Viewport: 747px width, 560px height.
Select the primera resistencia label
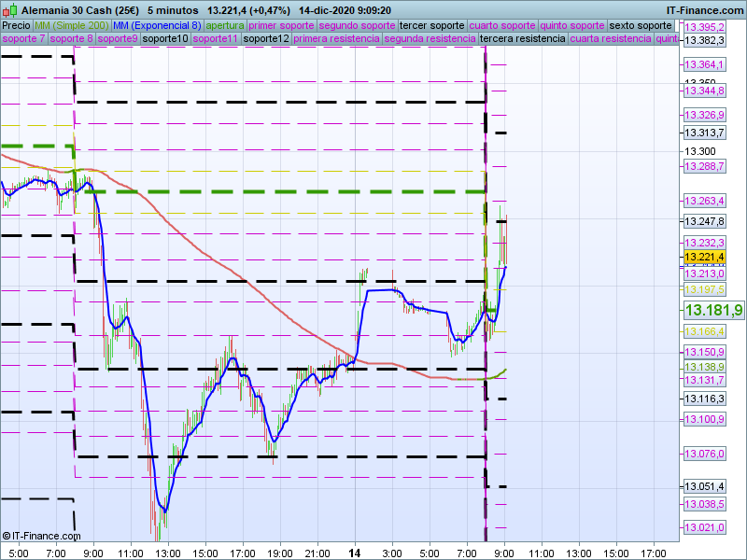[336, 39]
